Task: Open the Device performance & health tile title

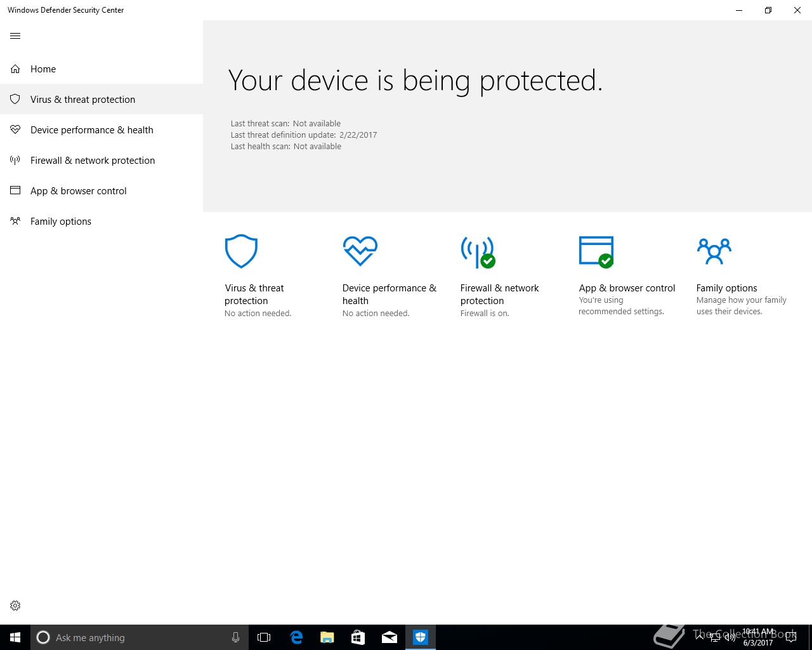Action: tap(390, 294)
